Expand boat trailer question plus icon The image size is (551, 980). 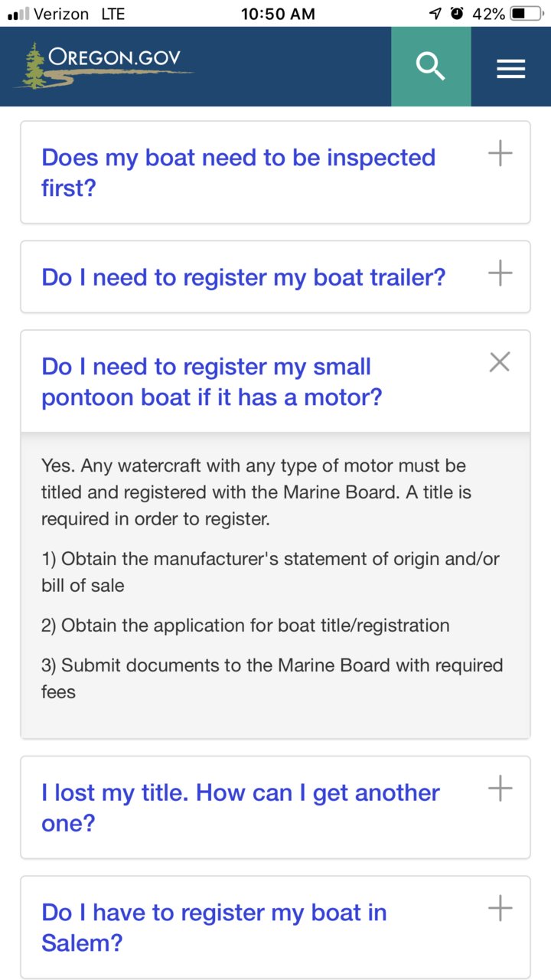click(500, 273)
